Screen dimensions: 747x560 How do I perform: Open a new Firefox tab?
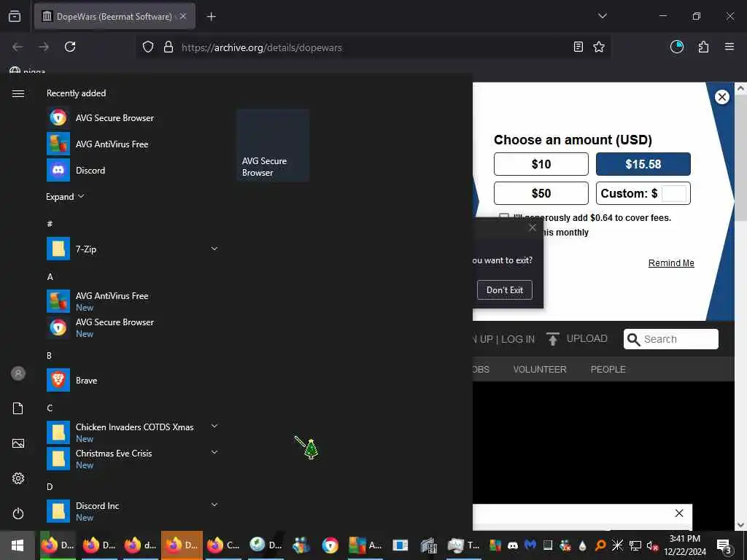211,17
